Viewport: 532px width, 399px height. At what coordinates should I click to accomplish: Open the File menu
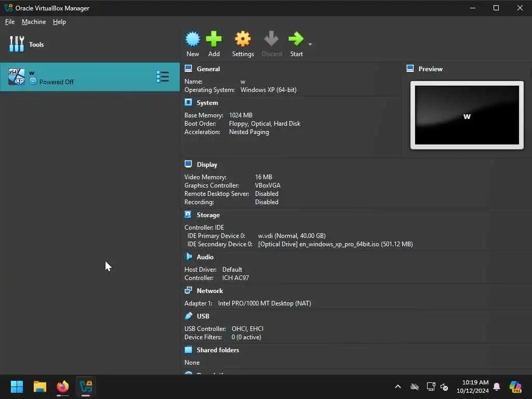click(10, 22)
